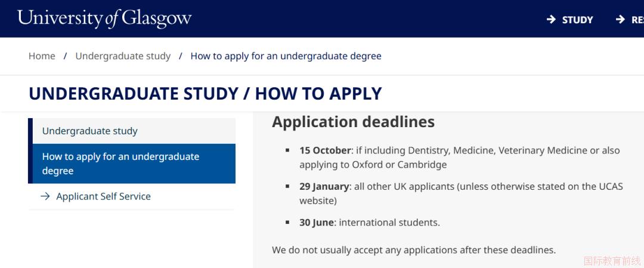Click the University of Glasgow logo
The image size is (644, 268).
pos(104,18)
